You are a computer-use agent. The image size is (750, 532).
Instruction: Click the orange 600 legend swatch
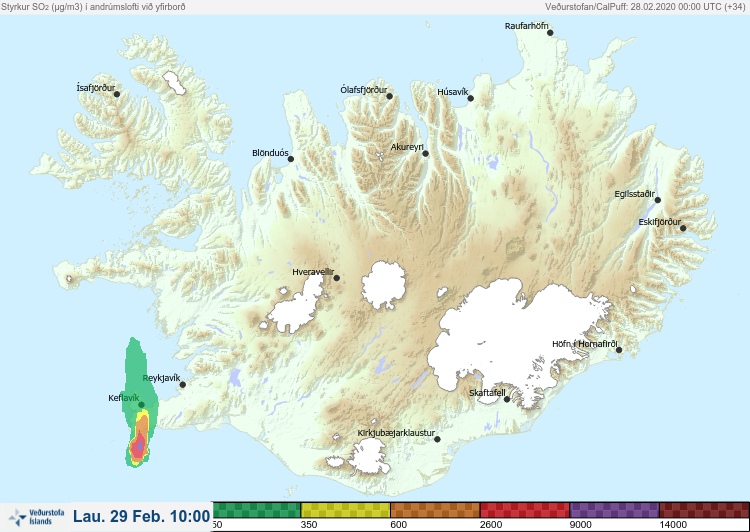point(435,510)
